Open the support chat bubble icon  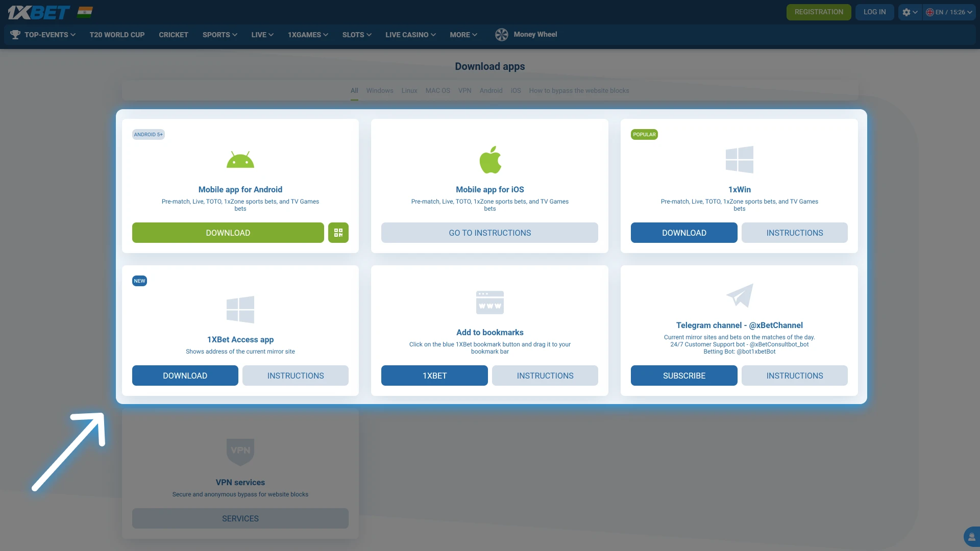[x=971, y=537]
